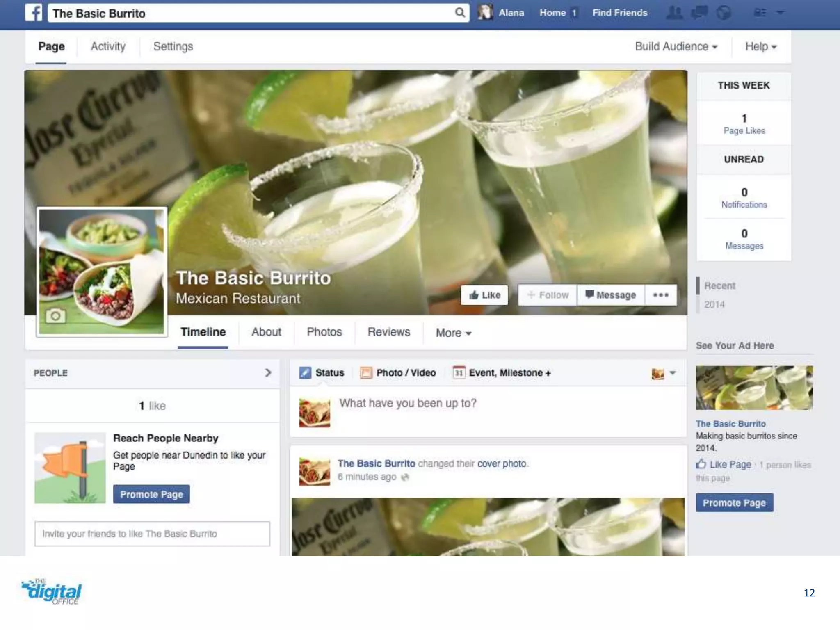
Task: Click the search magnifier icon
Action: (x=460, y=13)
